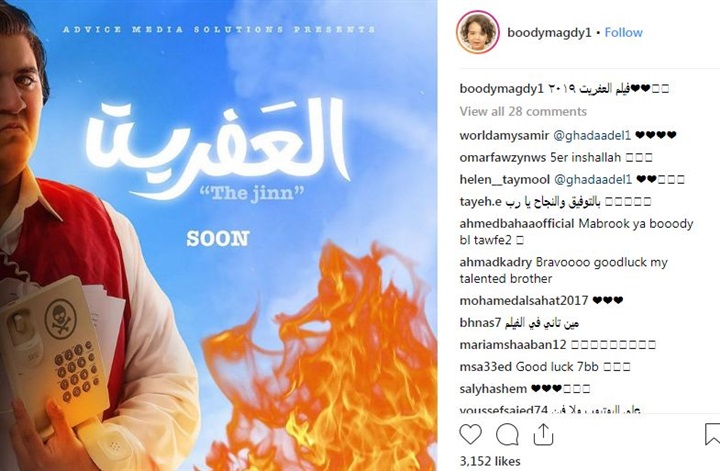720x471 pixels.
Task: Open mariamshaaban12 commenter profile
Action: pos(513,345)
